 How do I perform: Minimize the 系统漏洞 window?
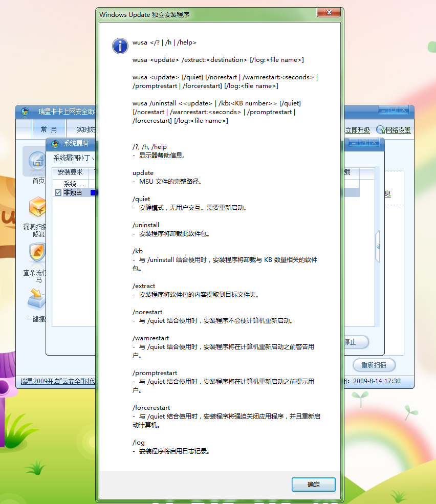tap(354, 143)
